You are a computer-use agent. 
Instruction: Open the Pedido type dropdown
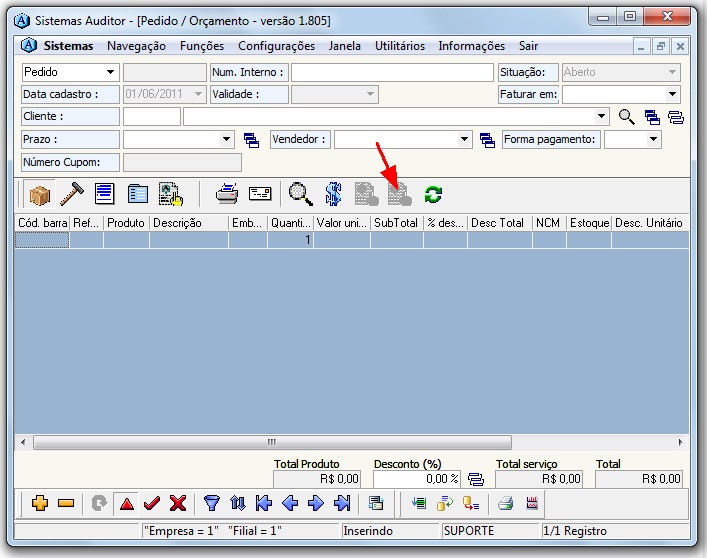[110, 72]
